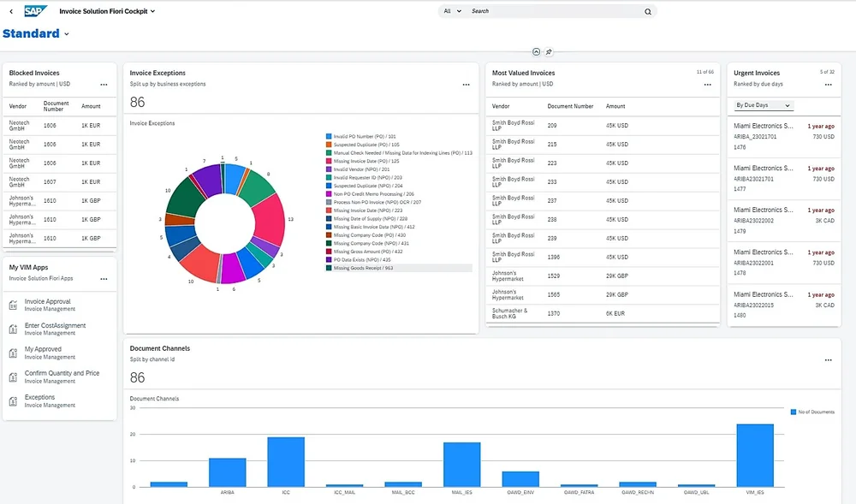Open Most Valued Invoices card options menu
The image size is (856, 504).
click(708, 85)
